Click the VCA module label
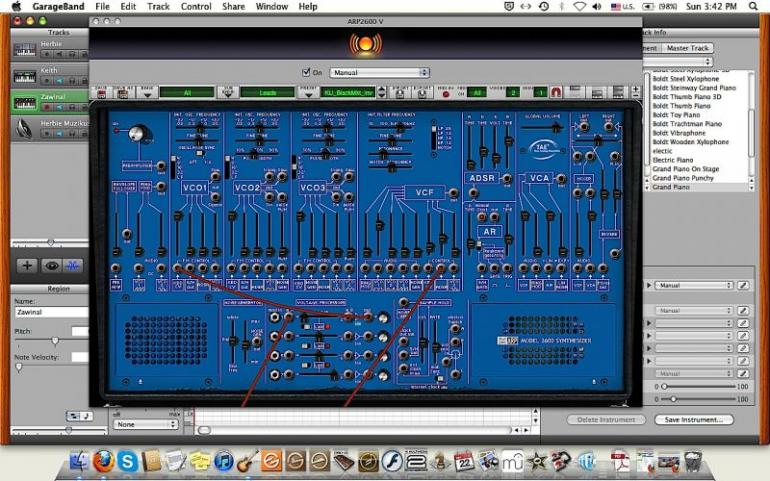The image size is (770, 481). click(539, 178)
